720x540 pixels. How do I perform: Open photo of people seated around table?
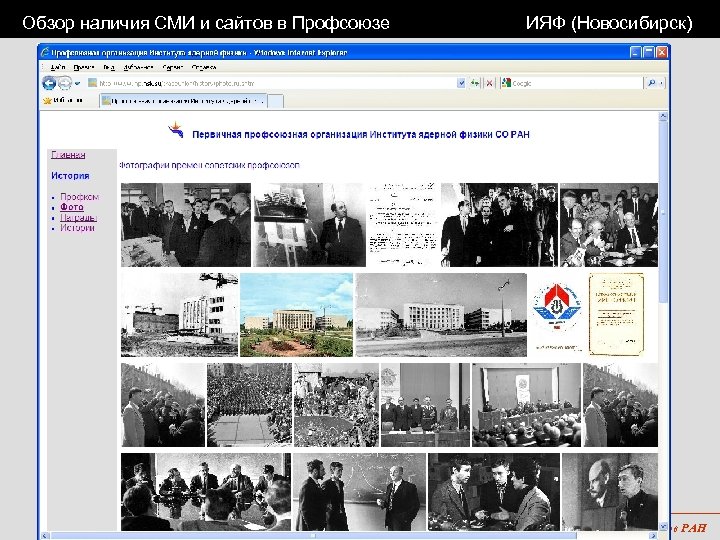[609, 225]
